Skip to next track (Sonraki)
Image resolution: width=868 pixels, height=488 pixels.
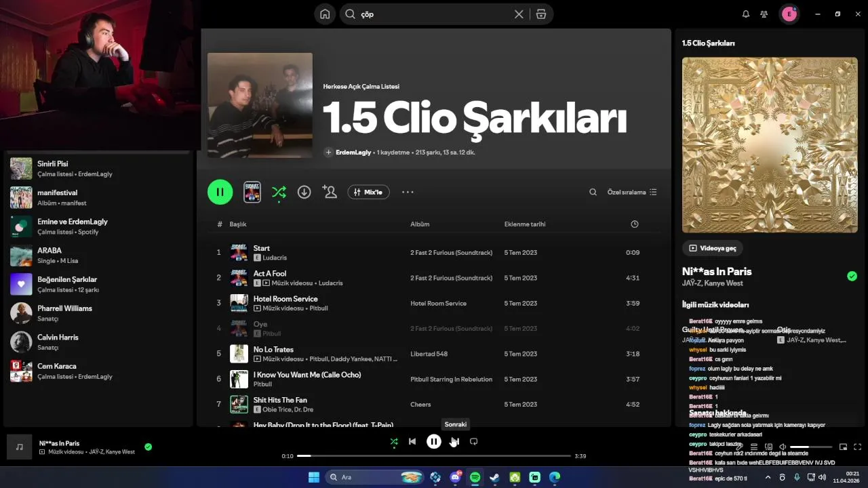click(455, 441)
